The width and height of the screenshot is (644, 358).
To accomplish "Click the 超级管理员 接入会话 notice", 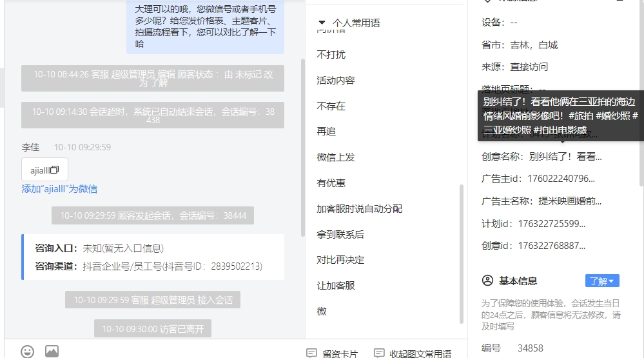I will (153, 300).
